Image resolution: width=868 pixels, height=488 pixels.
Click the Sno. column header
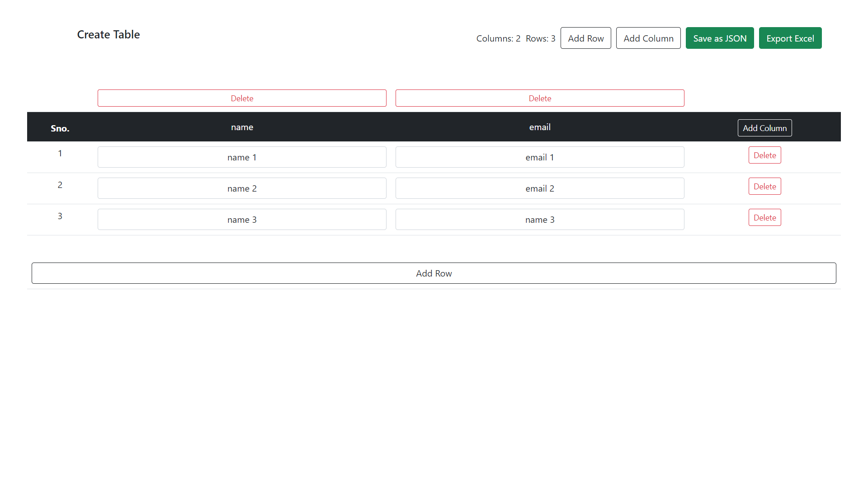[60, 129]
